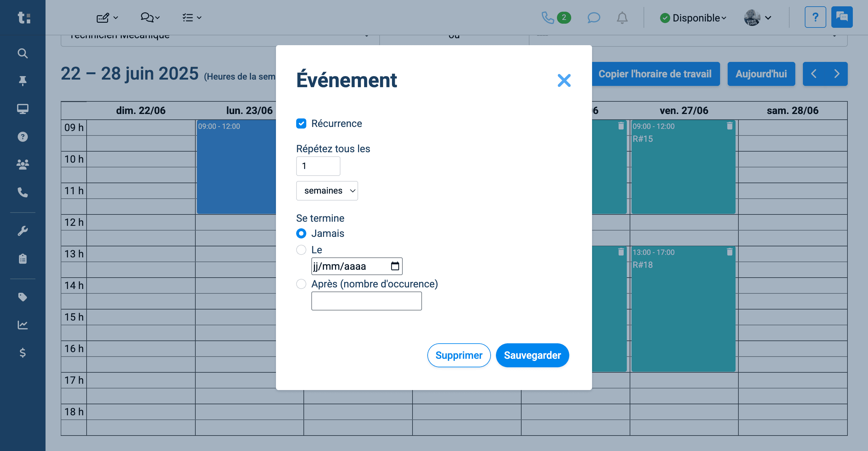Click the phone handset icon in sidebar
Image resolution: width=868 pixels, height=451 pixels.
pos(22,192)
